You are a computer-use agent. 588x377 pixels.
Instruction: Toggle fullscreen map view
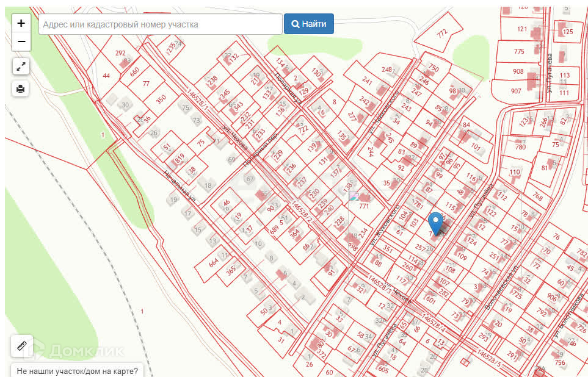point(21,66)
